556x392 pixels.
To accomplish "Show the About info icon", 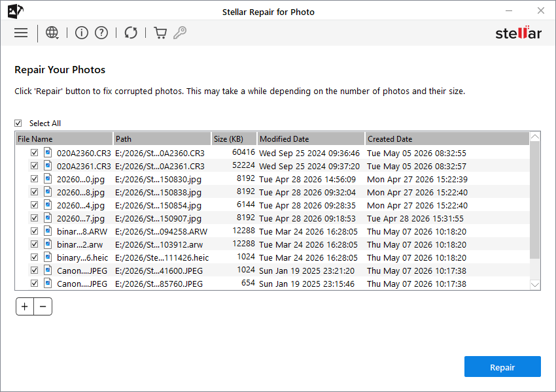I will coord(82,33).
